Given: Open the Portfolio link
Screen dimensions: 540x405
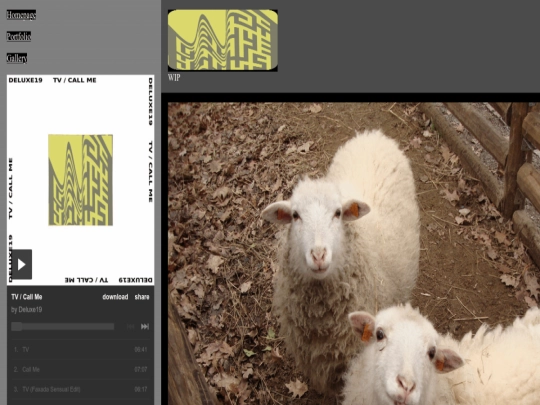Looking at the screenshot, I should [19, 36].
